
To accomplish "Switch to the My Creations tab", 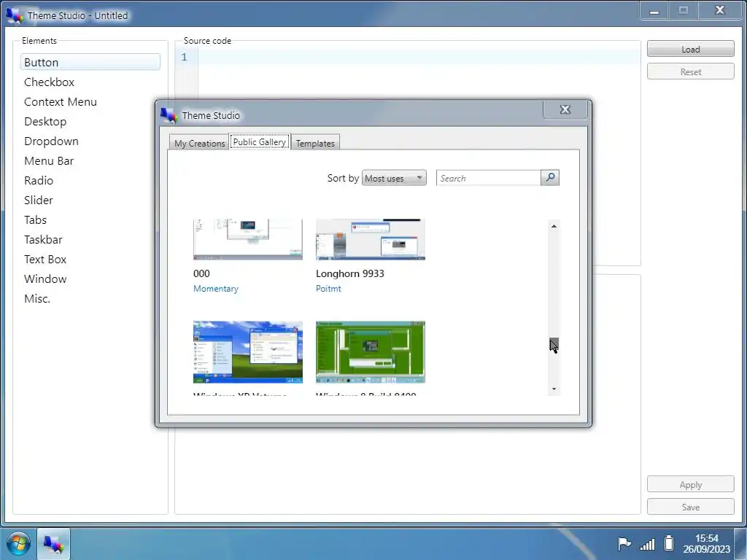I will (x=199, y=143).
